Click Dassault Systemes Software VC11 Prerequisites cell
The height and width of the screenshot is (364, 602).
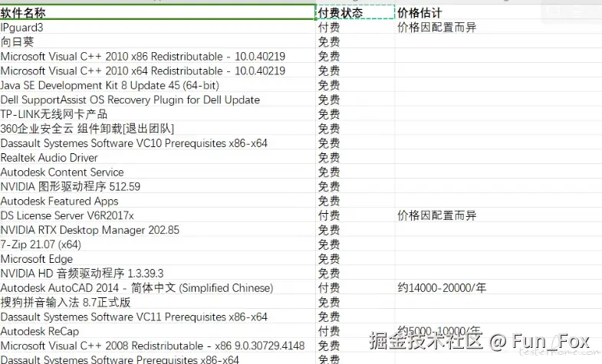[x=157, y=316]
